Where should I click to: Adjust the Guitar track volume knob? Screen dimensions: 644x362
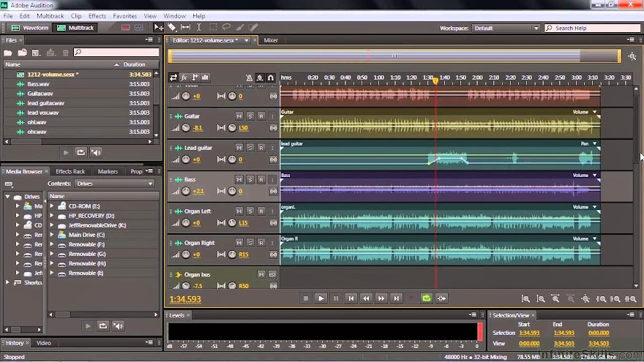tap(186, 128)
